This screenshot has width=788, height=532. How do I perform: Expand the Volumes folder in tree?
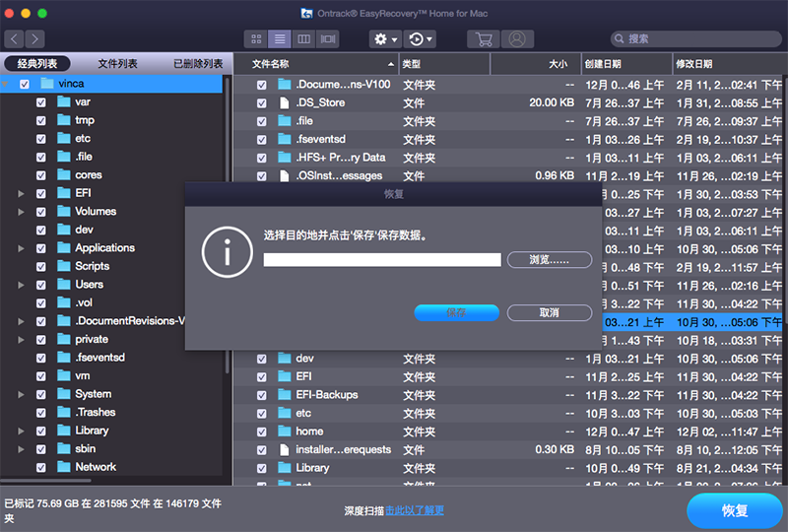pyautogui.click(x=21, y=212)
